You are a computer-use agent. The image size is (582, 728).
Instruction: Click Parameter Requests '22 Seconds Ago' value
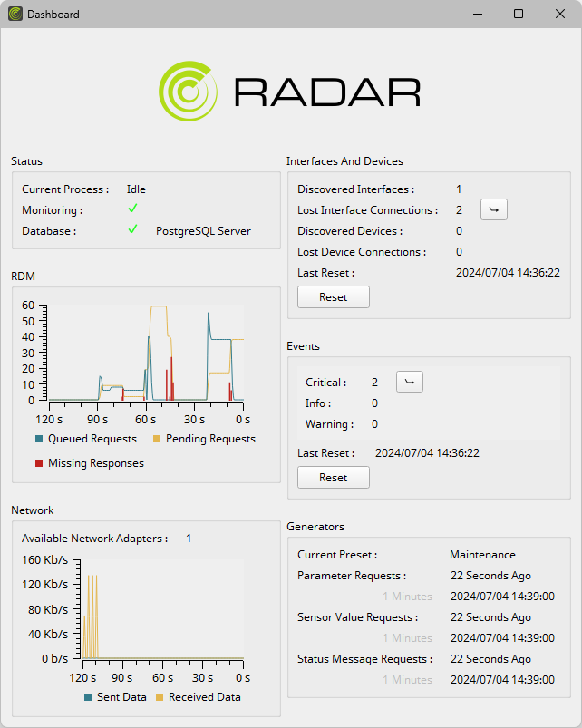click(x=490, y=576)
